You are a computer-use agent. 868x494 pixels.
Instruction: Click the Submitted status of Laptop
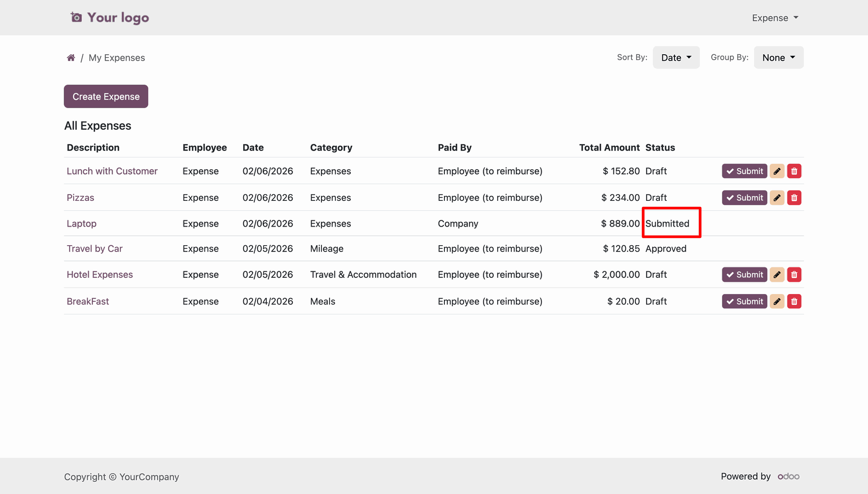point(667,223)
